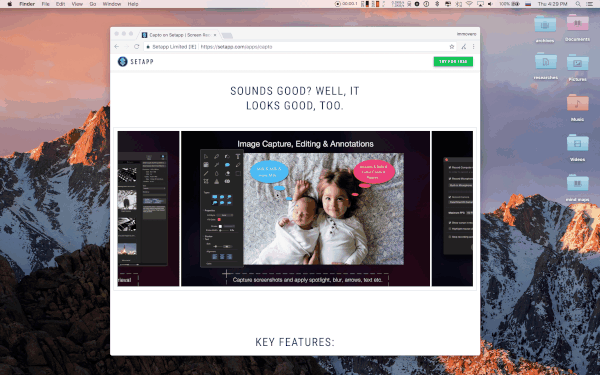
Task: Reload the page in the browser toolbar
Action: tap(137, 47)
